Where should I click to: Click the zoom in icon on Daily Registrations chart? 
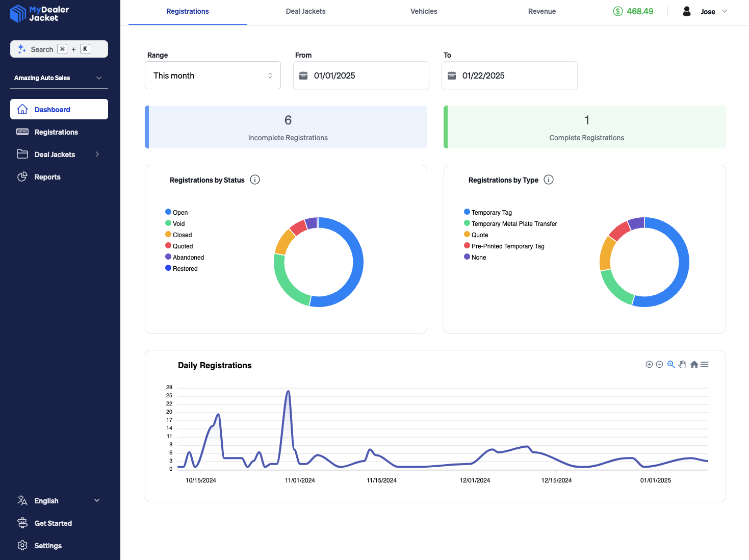(649, 365)
